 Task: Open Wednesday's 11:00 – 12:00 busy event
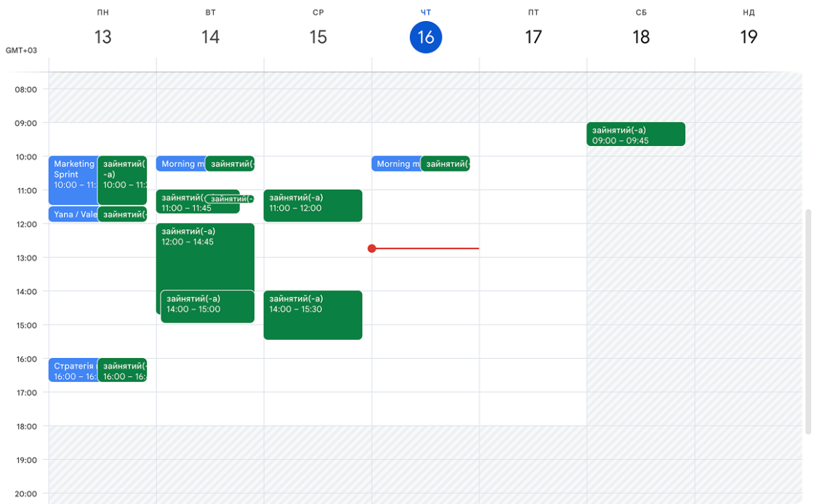(313, 206)
